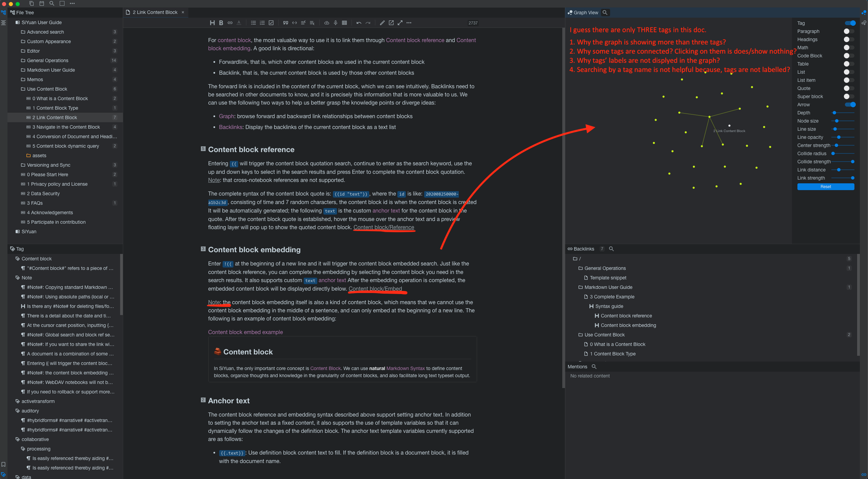Undo the last edit
868x479 pixels.
tap(359, 23)
